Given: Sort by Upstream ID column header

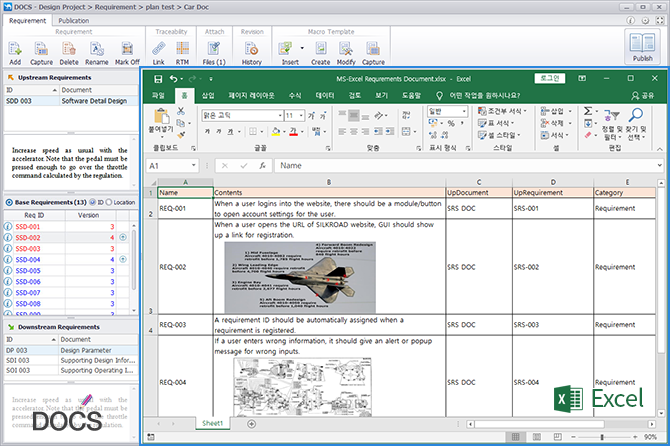Looking at the screenshot, I should (32, 90).
